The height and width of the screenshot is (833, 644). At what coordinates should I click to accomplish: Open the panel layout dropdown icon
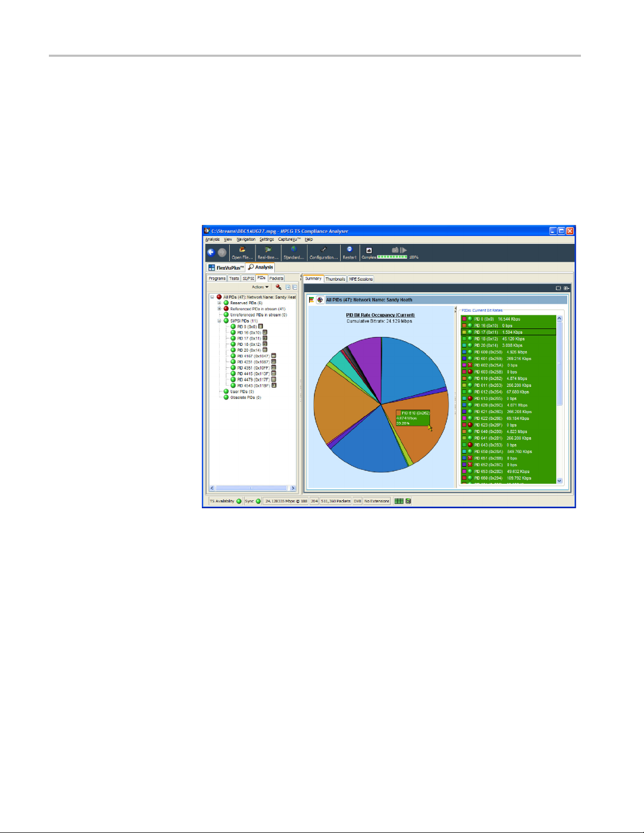tap(566, 288)
